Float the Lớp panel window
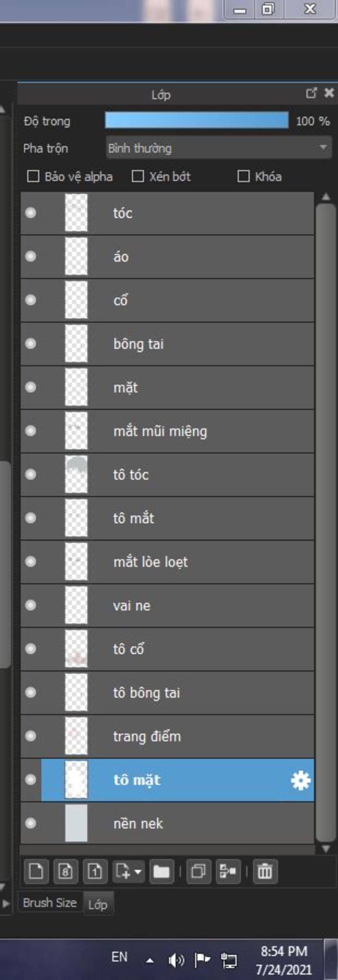This screenshot has width=338, height=980. pyautogui.click(x=311, y=93)
